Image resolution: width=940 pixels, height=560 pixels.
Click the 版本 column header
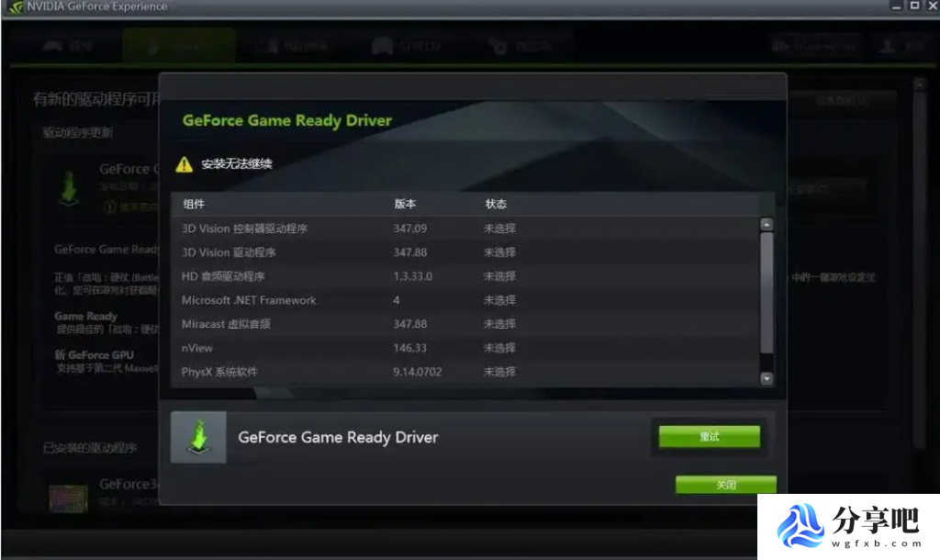click(x=405, y=204)
